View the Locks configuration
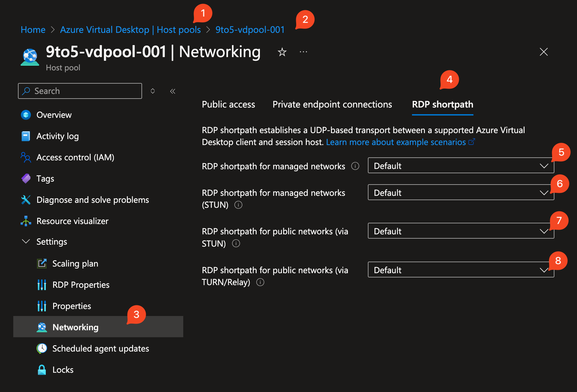Image resolution: width=577 pixels, height=392 pixels. [x=62, y=370]
